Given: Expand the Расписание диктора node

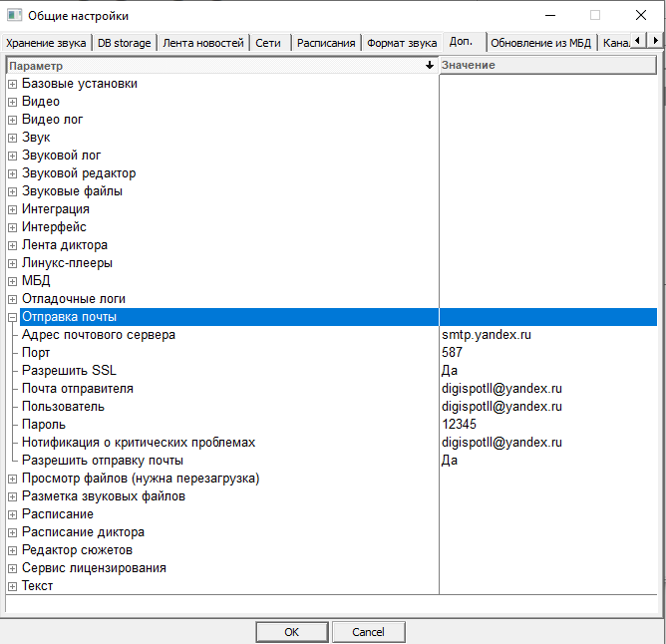Looking at the screenshot, I should (x=12, y=532).
